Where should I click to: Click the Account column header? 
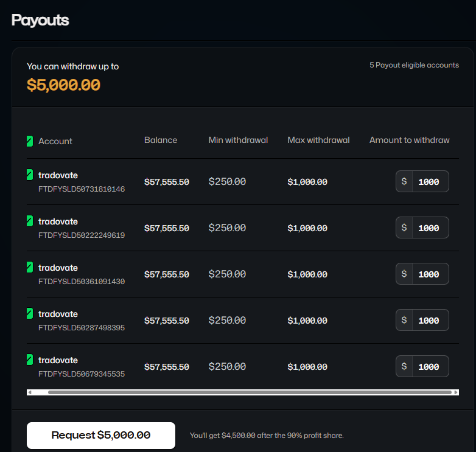[55, 141]
